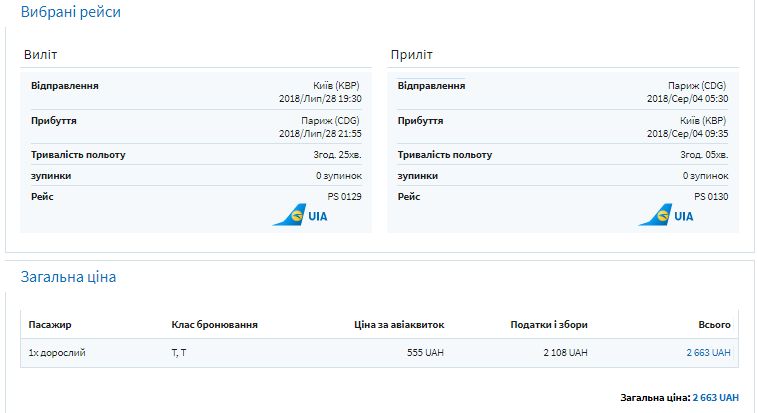Click the 2 663 UAH total in the passenger row
This screenshot has width=757, height=413.
(x=708, y=353)
